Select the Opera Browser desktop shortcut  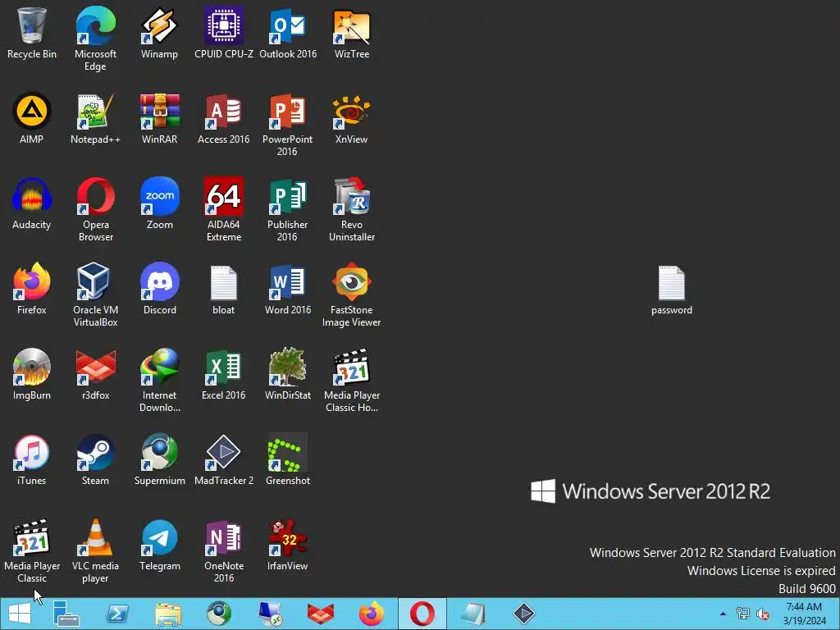click(95, 209)
